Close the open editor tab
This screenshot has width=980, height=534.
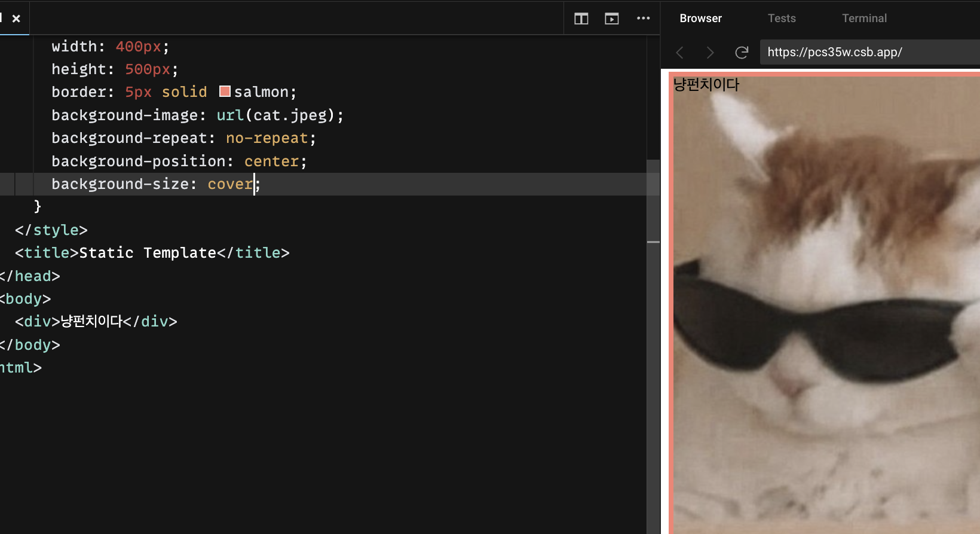pos(16,19)
